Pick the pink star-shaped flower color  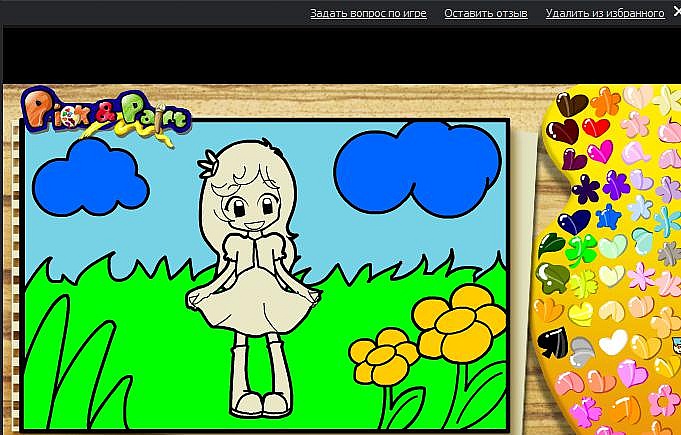pos(641,276)
